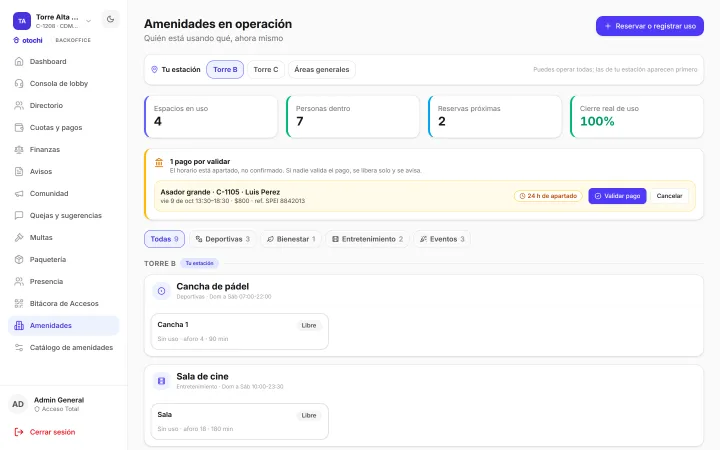Click the Tu estación badge beside TORRE B
Screen dimensions: 720x450
(x=199, y=264)
